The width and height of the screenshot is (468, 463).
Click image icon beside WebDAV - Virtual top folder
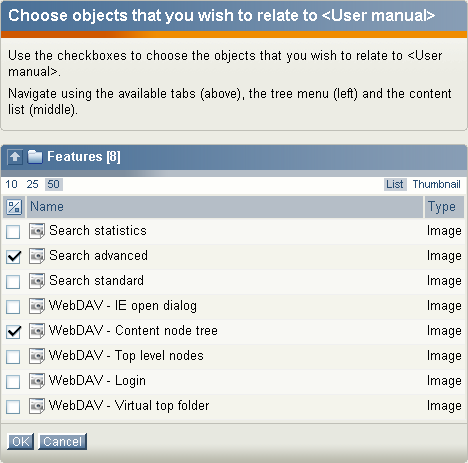tap(37, 406)
